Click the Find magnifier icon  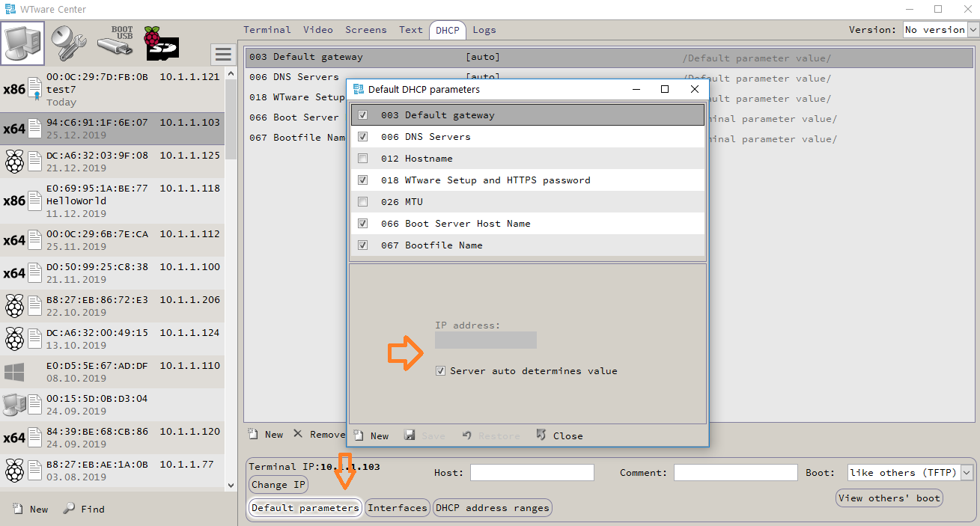pyautogui.click(x=69, y=509)
